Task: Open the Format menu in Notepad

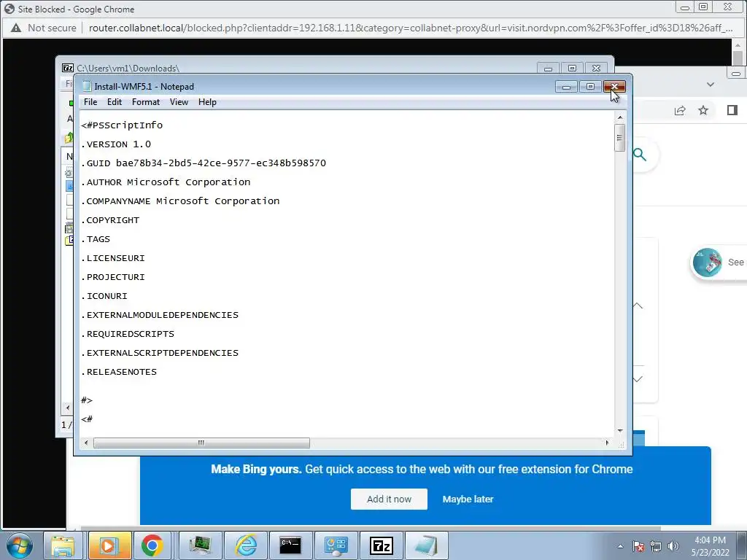Action: coord(146,102)
